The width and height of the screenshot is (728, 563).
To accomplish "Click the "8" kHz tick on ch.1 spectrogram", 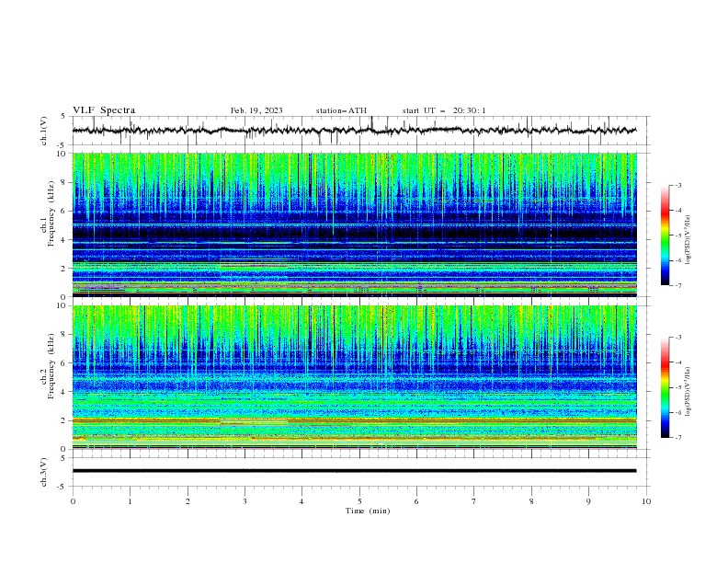I will (x=63, y=182).
